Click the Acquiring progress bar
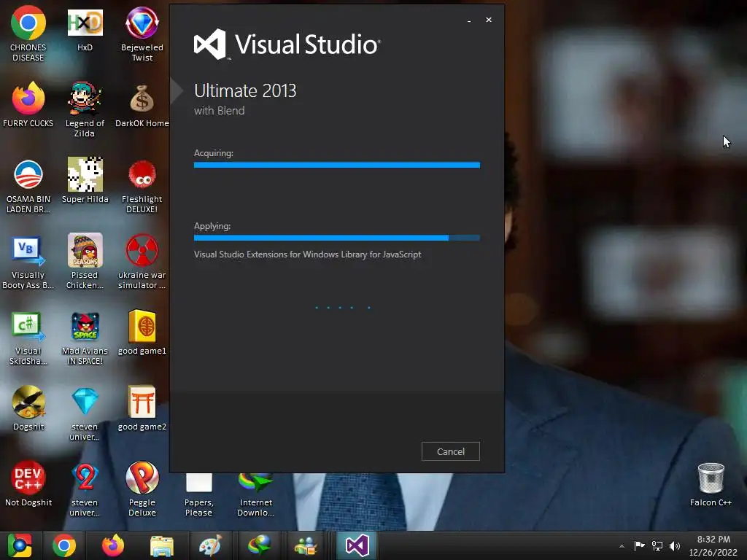This screenshot has width=747, height=560. 337,165
